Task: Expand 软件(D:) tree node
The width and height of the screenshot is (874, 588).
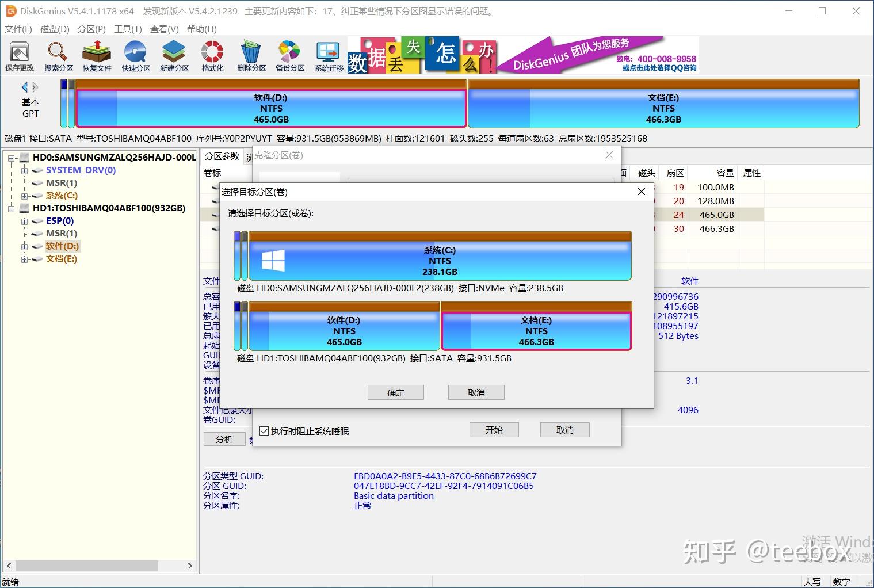Action: pyautogui.click(x=24, y=246)
